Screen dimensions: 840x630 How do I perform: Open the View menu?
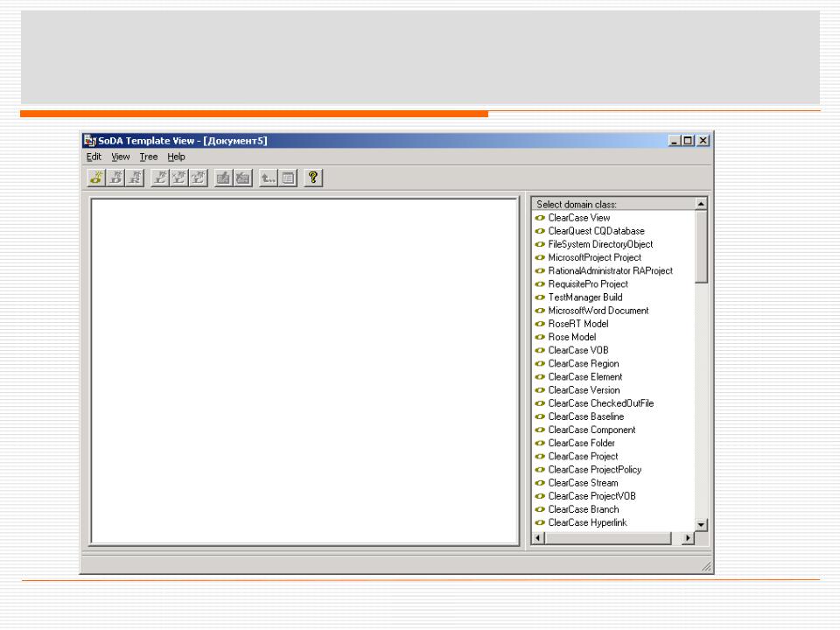tap(121, 157)
